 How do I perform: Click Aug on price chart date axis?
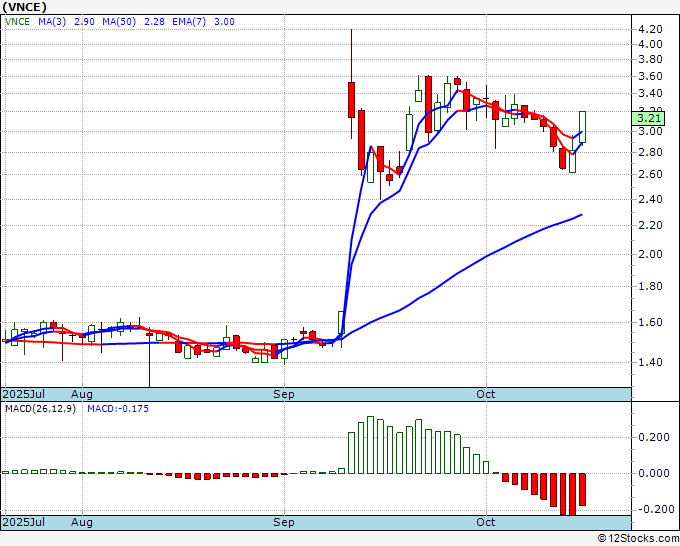(x=82, y=394)
